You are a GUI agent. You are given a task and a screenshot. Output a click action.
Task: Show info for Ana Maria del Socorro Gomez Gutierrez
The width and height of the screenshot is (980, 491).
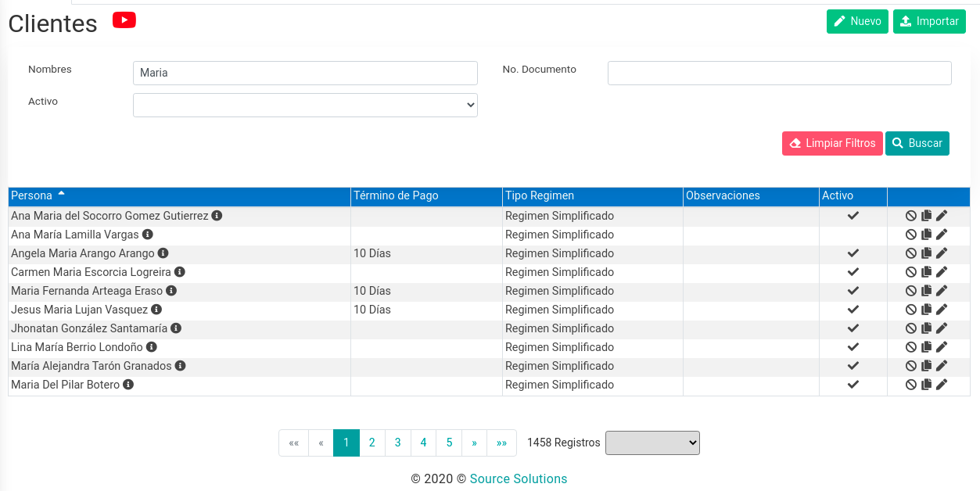217,216
